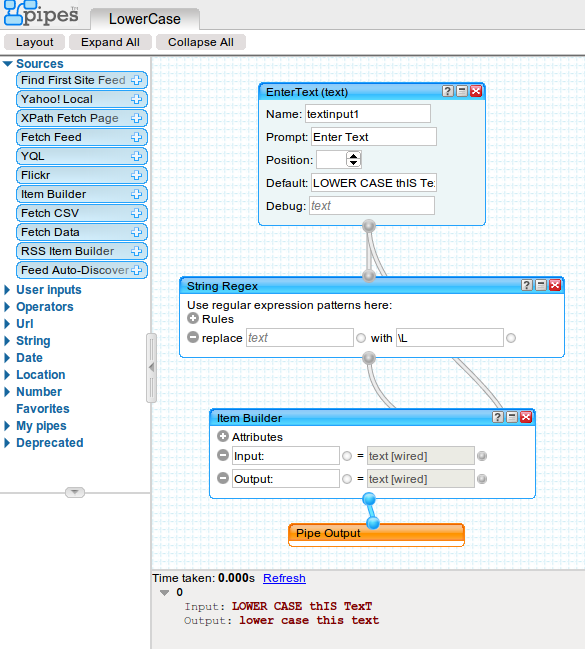Image resolution: width=585 pixels, height=649 pixels.
Task: Expand the Url category
Action: click(x=7, y=324)
